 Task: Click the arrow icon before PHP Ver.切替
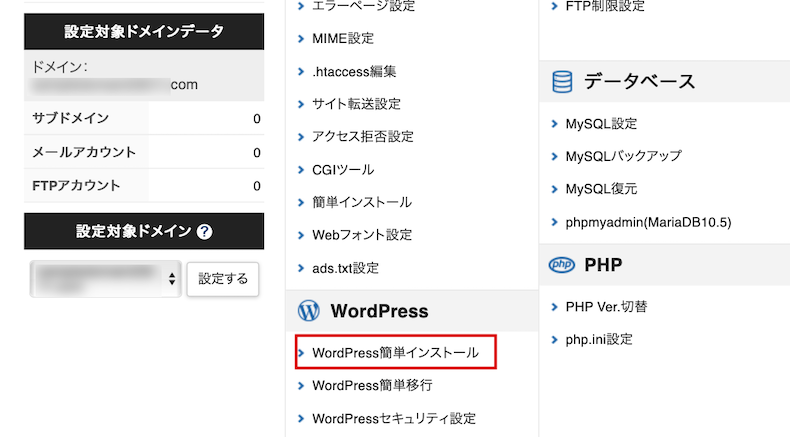coord(555,306)
